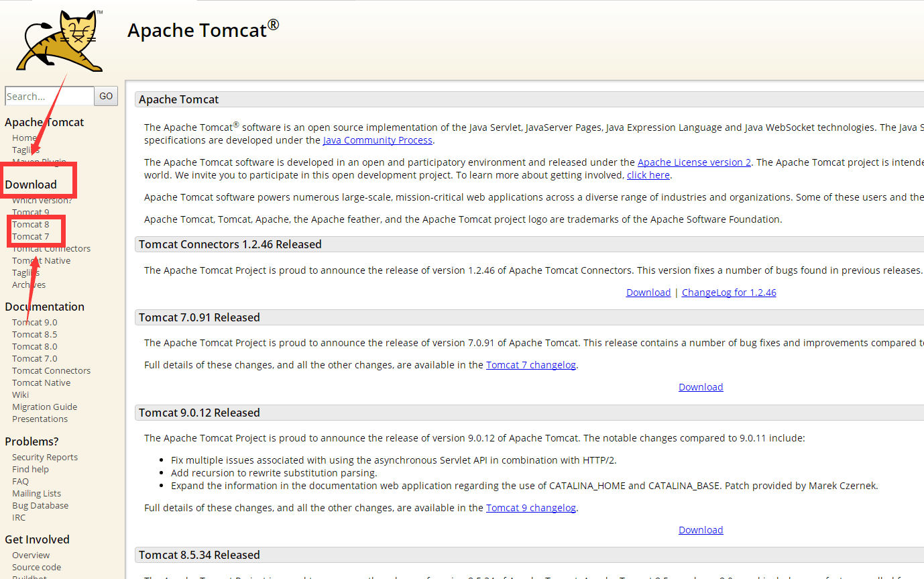Click the GO search button
This screenshot has width=924, height=579.
106,96
